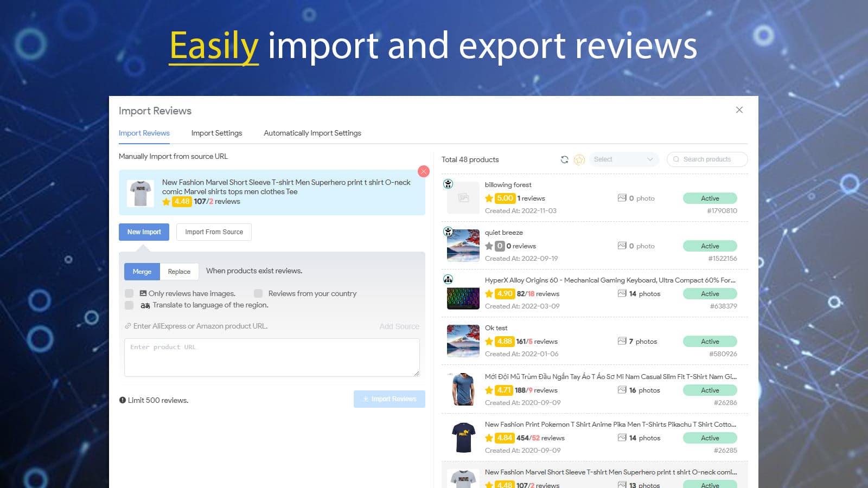Screen dimensions: 868x488
Task: Click the info icon next to Limit 500 reviews
Action: pos(123,400)
